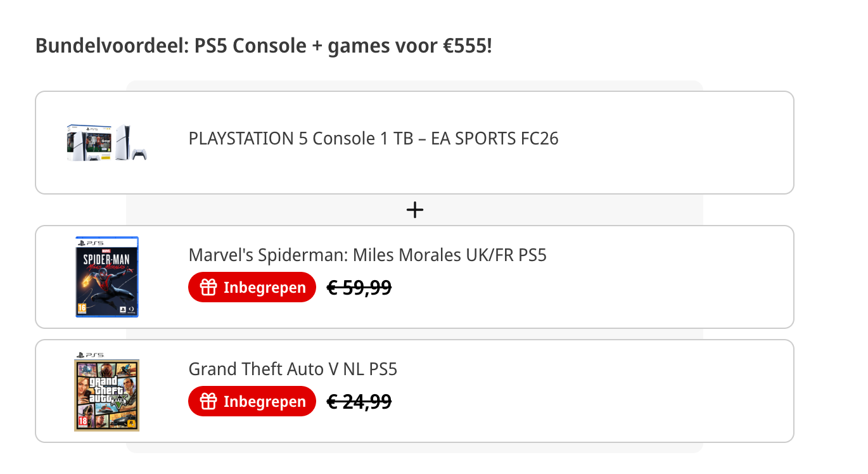Click the strikethrough price € 59,99
This screenshot has height=474, width=868.
click(359, 286)
